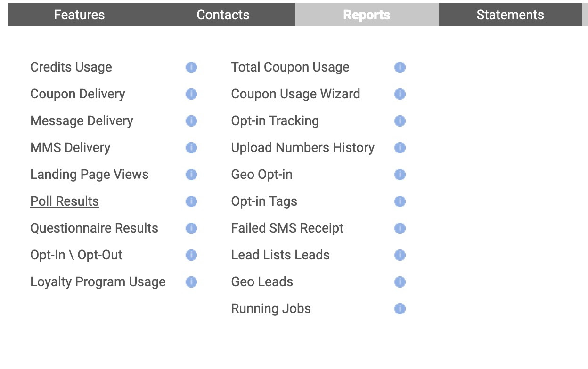Viewport: 588px width, 369px height.
Task: Click info icon next to Running Jobs
Action: [x=400, y=309]
